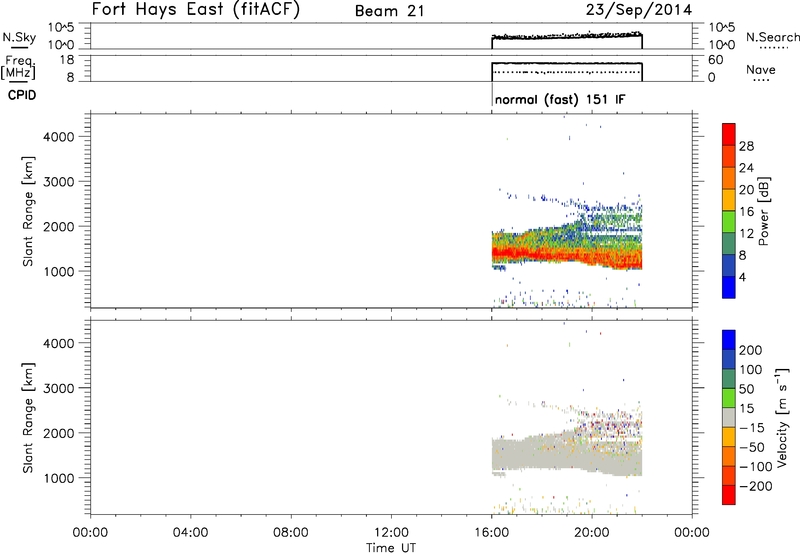Select the "4" label on Power scale

tap(743, 277)
